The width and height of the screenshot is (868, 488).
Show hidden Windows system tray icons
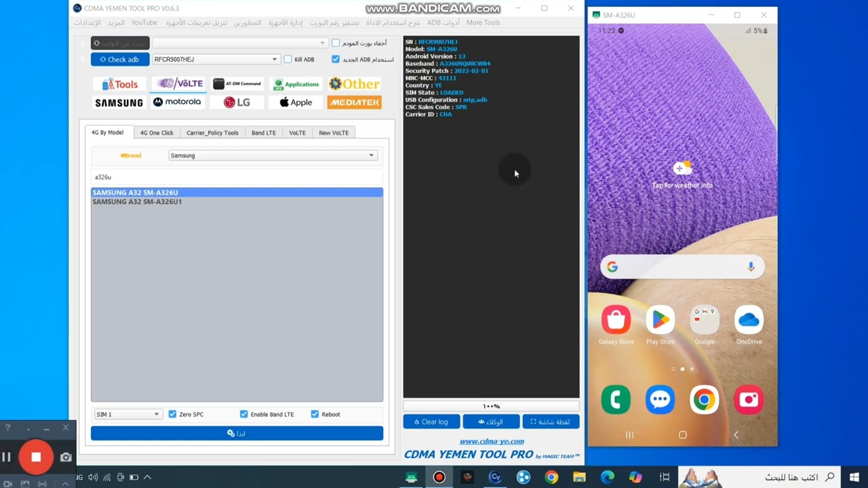pyautogui.click(x=147, y=477)
